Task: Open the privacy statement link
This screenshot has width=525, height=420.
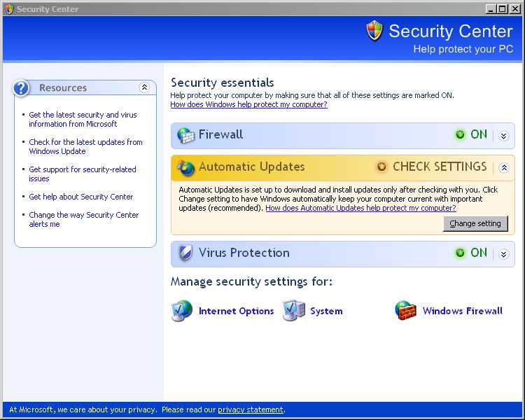Action: click(x=251, y=409)
